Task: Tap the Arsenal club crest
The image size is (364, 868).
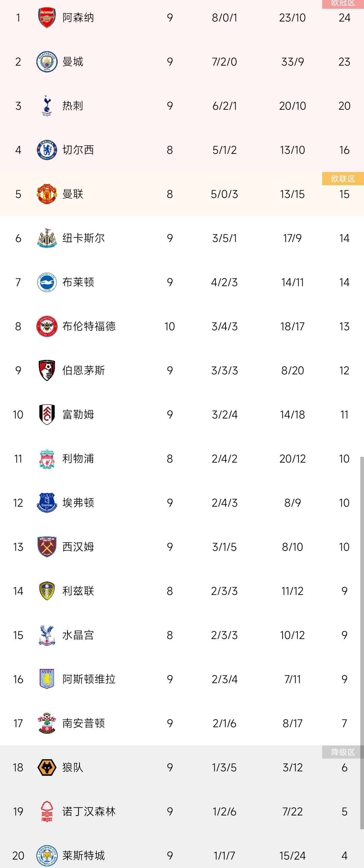Action: coord(47,18)
